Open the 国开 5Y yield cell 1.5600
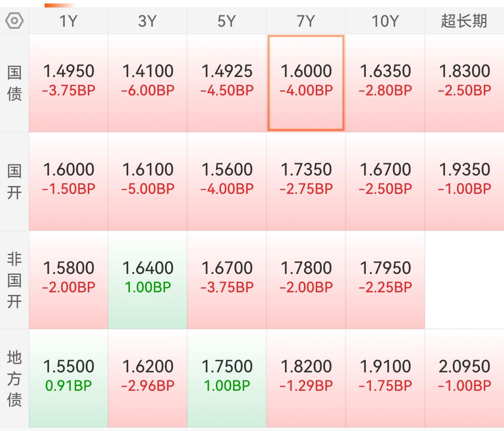This screenshot has height=431, width=504. pos(227,181)
